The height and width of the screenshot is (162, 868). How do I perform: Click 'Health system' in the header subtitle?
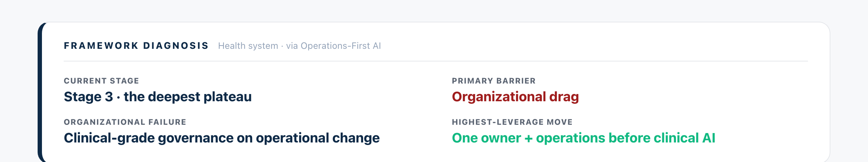(x=248, y=46)
